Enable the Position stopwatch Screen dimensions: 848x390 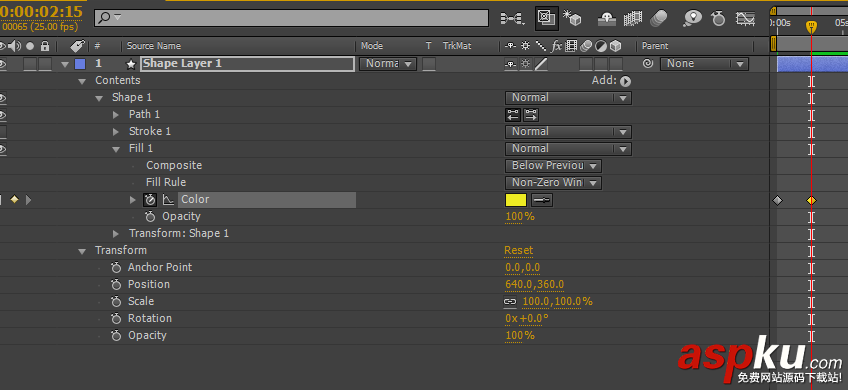pyautogui.click(x=116, y=285)
